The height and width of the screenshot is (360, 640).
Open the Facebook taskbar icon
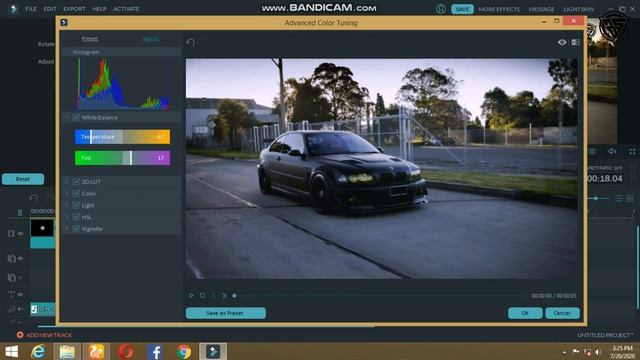155,351
